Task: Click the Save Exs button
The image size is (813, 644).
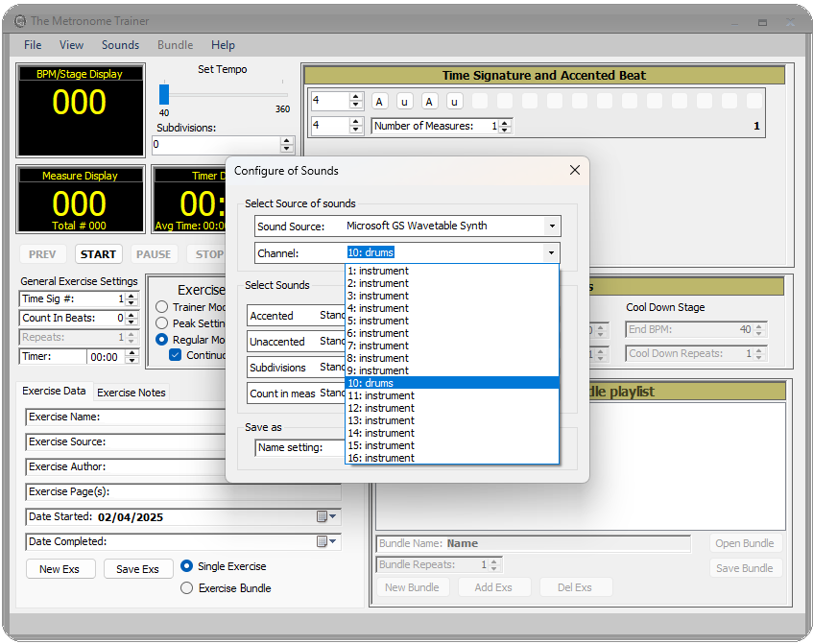Action: (x=137, y=568)
